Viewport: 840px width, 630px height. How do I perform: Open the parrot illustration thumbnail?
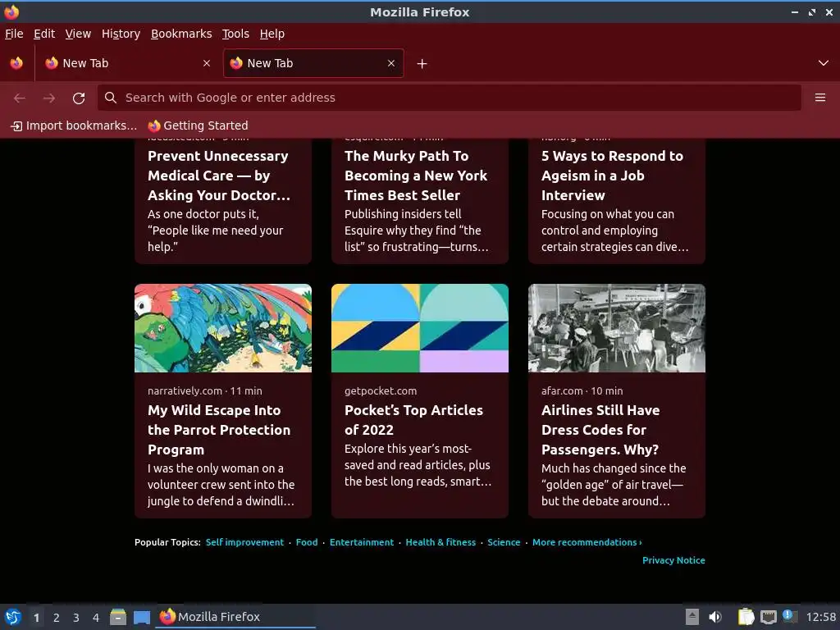point(223,328)
